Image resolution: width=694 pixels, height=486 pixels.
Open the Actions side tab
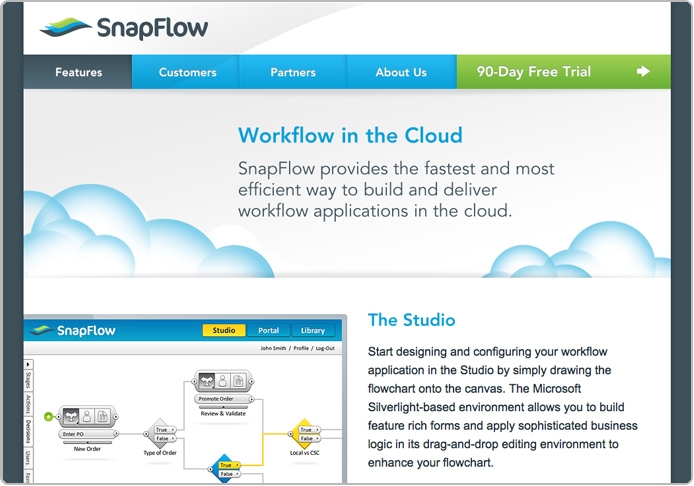pos(28,405)
